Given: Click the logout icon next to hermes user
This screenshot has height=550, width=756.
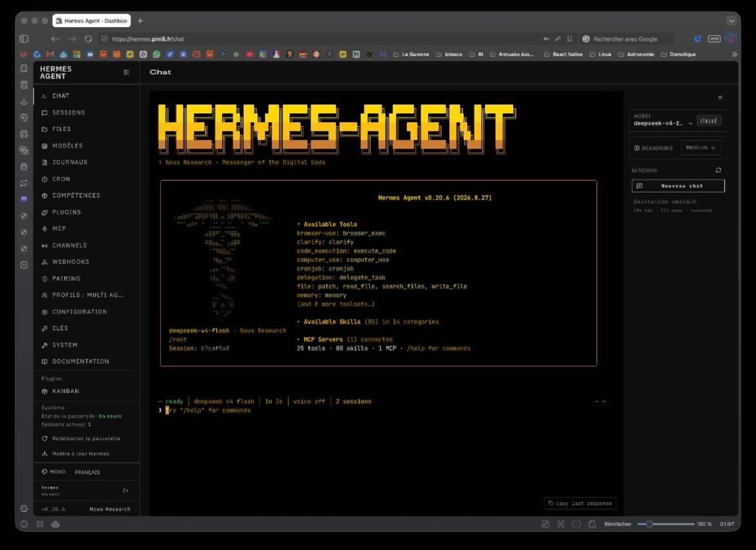Looking at the screenshot, I should [125, 490].
